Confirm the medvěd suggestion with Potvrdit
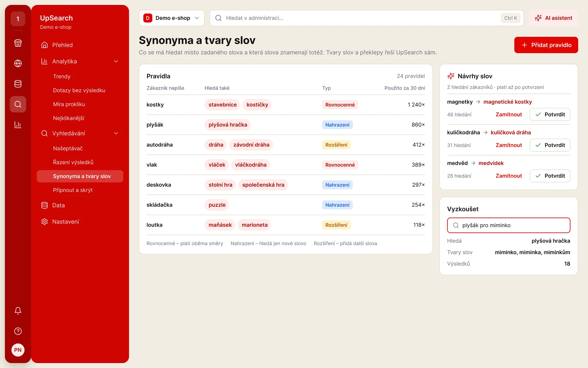588x368 pixels. point(550,176)
